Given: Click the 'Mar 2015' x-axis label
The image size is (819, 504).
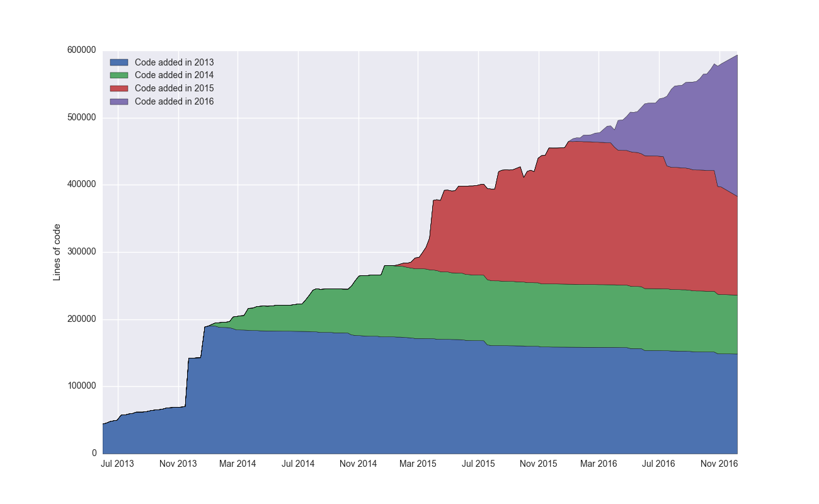Looking at the screenshot, I should tap(418, 464).
